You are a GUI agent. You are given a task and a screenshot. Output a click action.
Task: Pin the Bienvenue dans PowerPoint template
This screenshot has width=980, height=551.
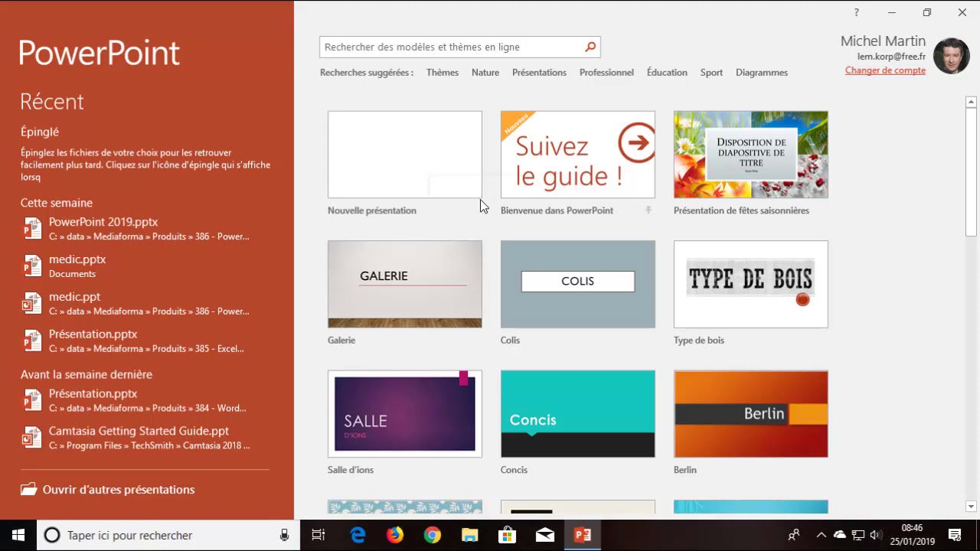click(x=648, y=210)
